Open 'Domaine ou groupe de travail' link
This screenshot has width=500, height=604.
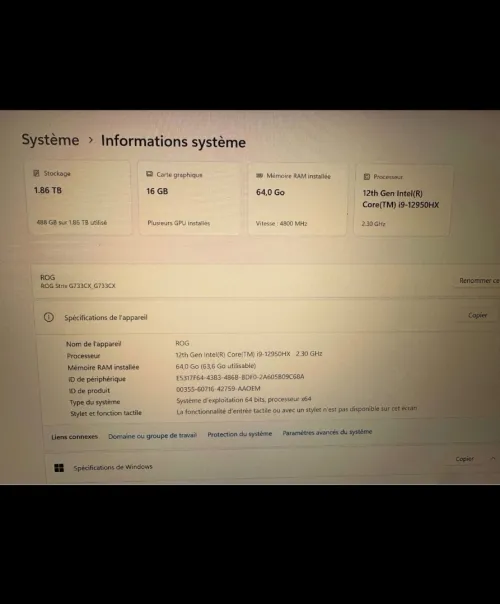(153, 436)
